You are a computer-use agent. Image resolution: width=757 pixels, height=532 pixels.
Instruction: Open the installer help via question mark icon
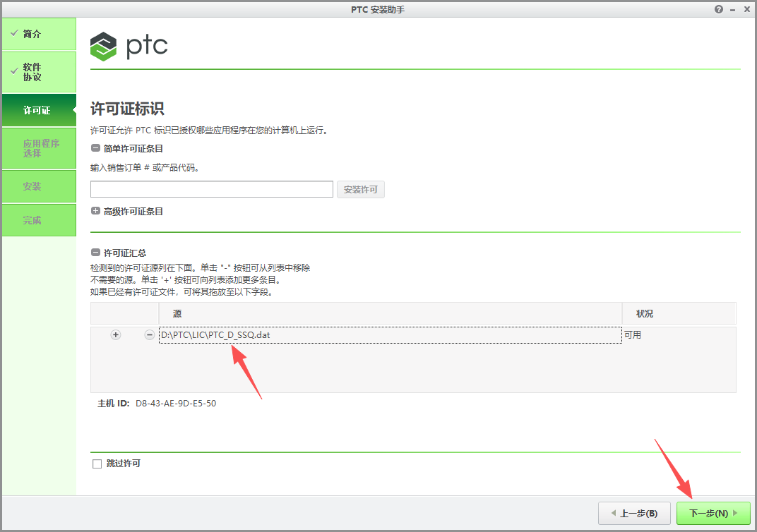coord(718,9)
